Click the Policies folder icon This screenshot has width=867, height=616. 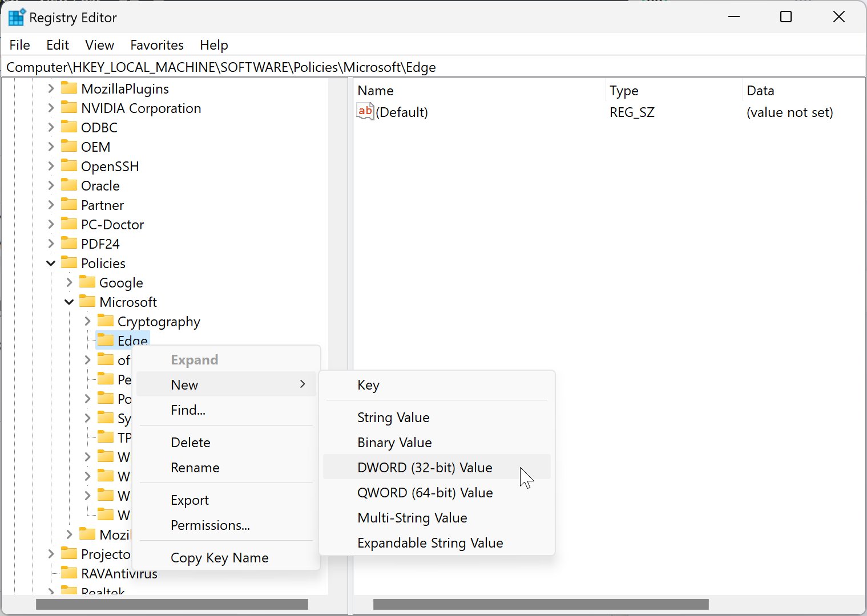(x=69, y=263)
